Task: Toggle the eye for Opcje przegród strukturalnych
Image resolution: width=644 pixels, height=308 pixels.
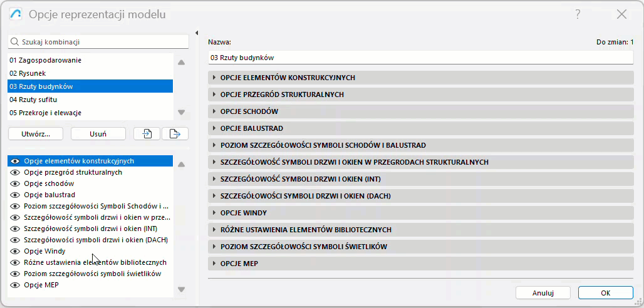Action: 15,173
